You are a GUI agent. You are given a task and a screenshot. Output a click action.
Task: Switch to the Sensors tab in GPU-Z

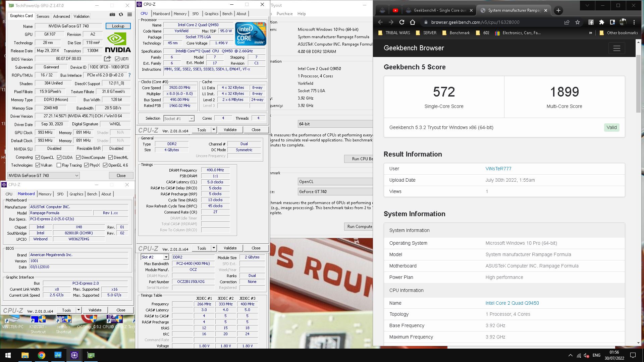tap(43, 16)
